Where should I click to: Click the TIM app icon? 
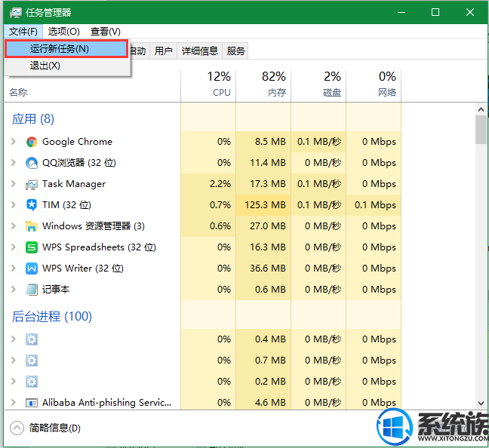[32, 205]
